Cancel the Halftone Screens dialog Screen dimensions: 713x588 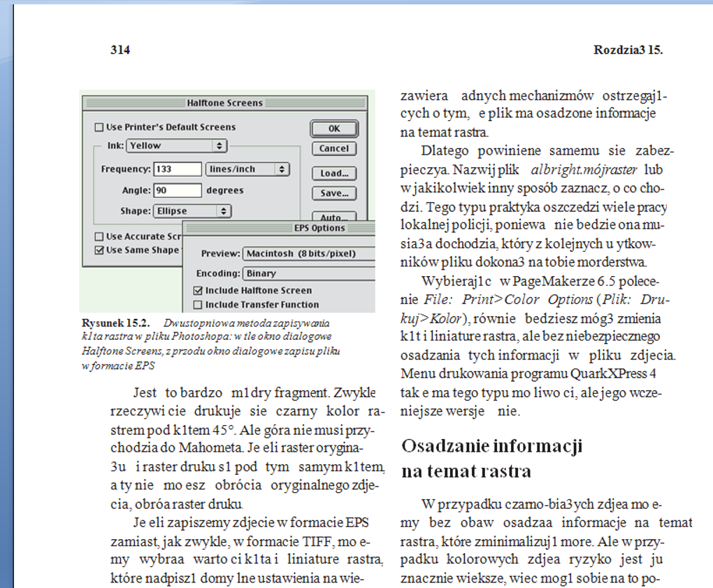pos(333,148)
